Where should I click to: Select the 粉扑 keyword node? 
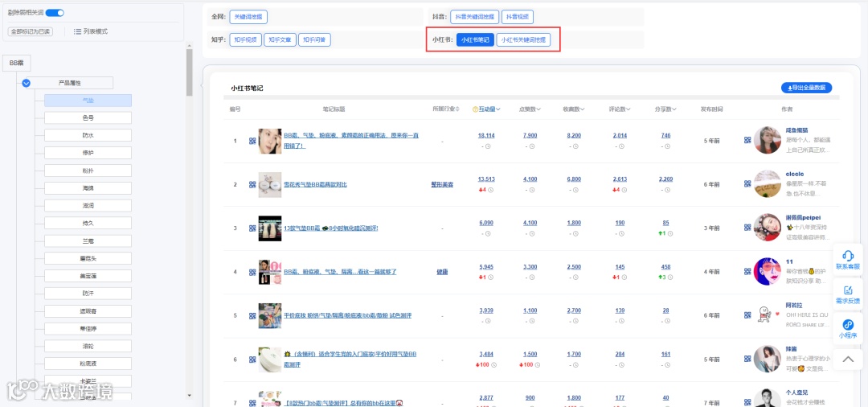tap(88, 171)
